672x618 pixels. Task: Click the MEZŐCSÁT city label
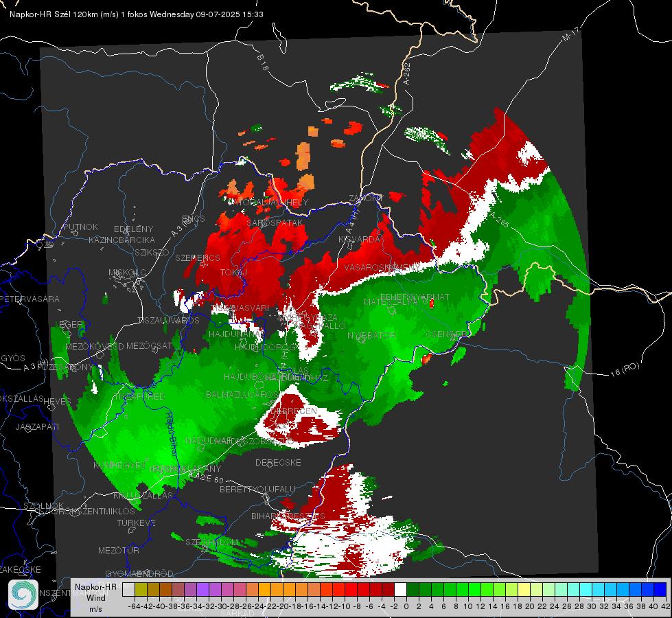click(x=149, y=345)
